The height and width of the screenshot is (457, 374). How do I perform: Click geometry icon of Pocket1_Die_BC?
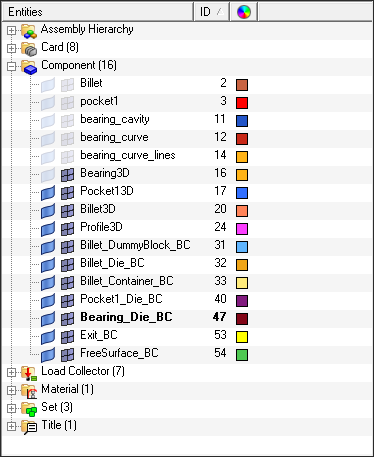pyautogui.click(x=48, y=301)
